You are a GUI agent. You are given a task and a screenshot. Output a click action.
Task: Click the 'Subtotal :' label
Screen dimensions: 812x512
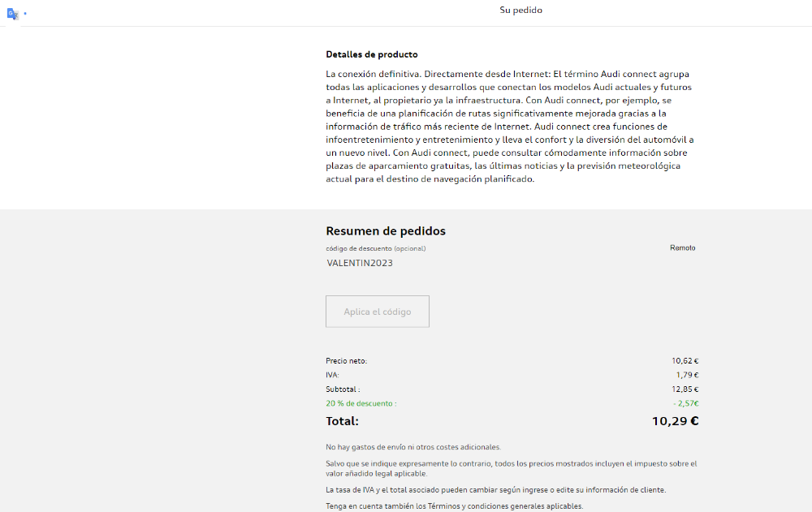click(343, 389)
